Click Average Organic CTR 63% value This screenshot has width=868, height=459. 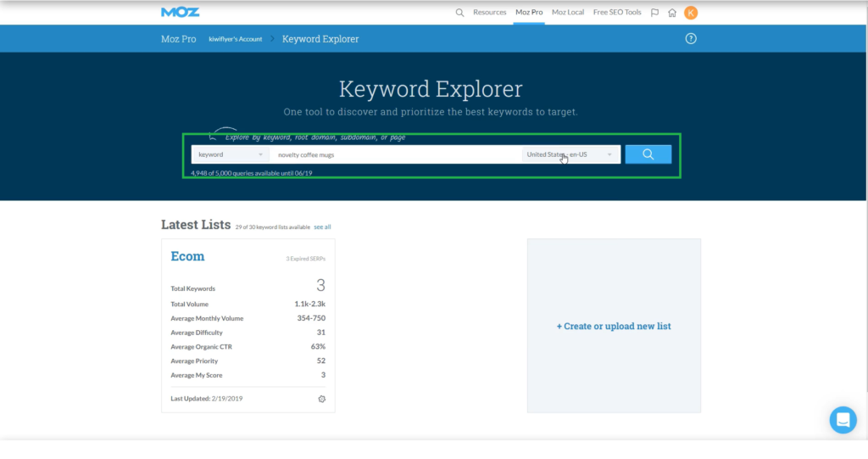(318, 346)
